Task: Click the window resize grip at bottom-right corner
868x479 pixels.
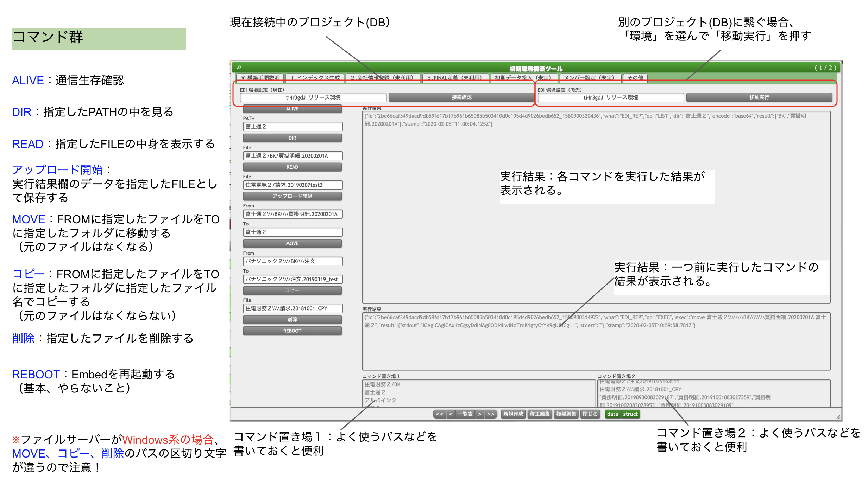Action: (838, 417)
